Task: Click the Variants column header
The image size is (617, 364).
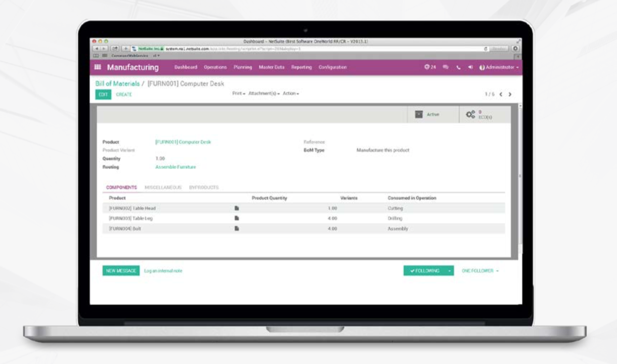Action: pyautogui.click(x=349, y=198)
